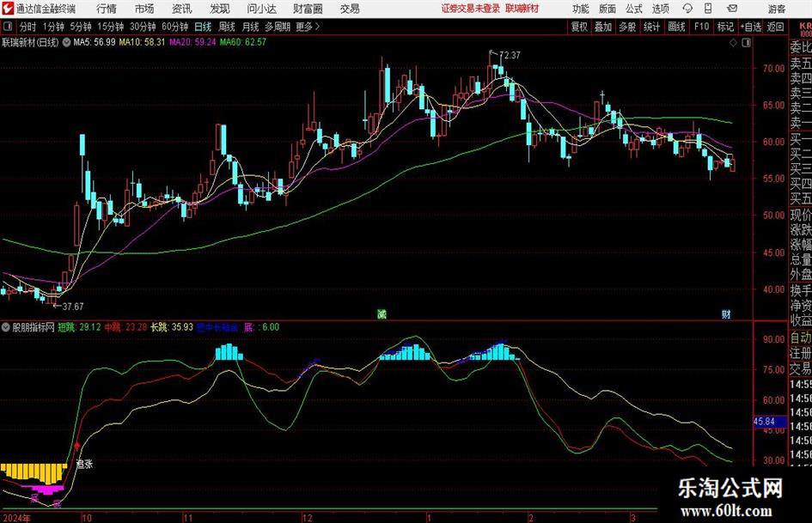Click the 72.37 high price label
Screen dimensions: 812x523
[510, 55]
